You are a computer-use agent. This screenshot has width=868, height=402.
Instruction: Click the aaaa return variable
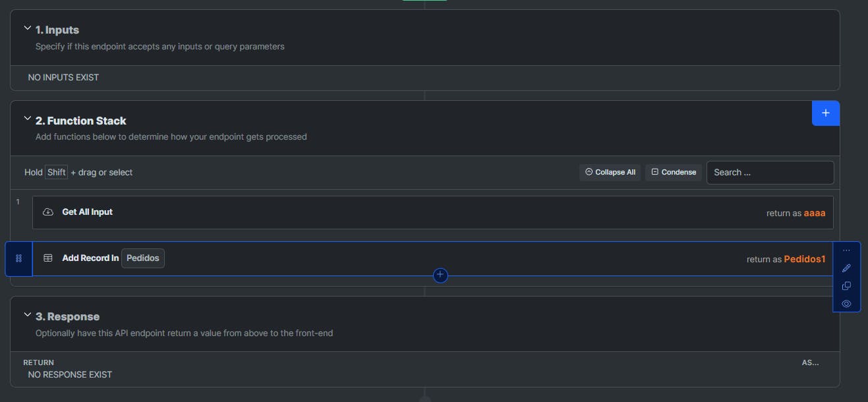point(815,213)
